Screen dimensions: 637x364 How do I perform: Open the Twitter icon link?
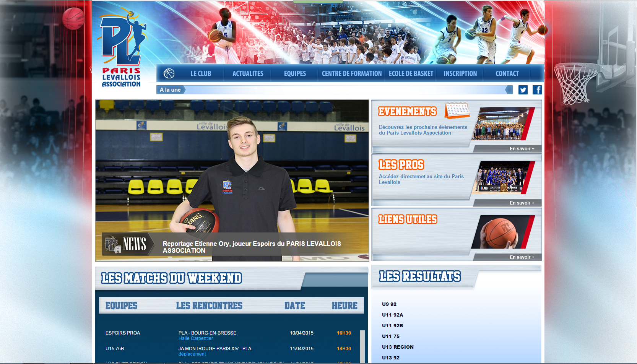523,90
